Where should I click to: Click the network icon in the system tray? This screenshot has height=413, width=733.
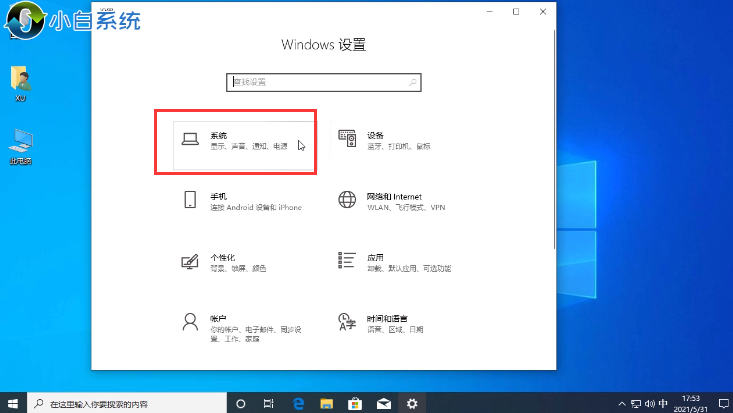coord(636,404)
